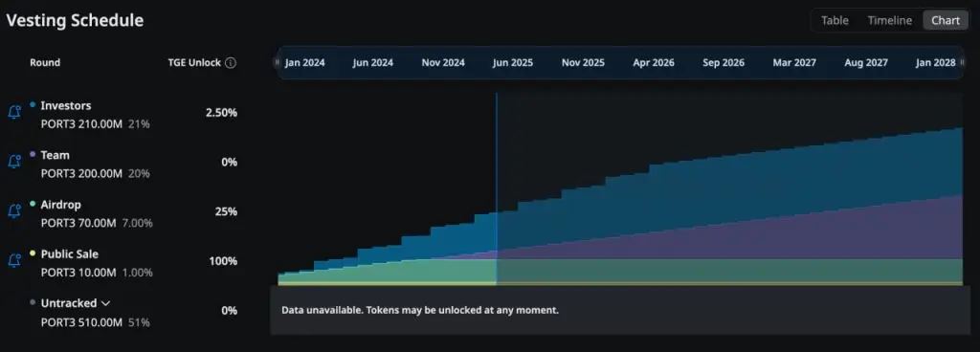Screen dimensions: 980x352
Task: Click the Jan 2024 timeline label
Action: tap(305, 63)
